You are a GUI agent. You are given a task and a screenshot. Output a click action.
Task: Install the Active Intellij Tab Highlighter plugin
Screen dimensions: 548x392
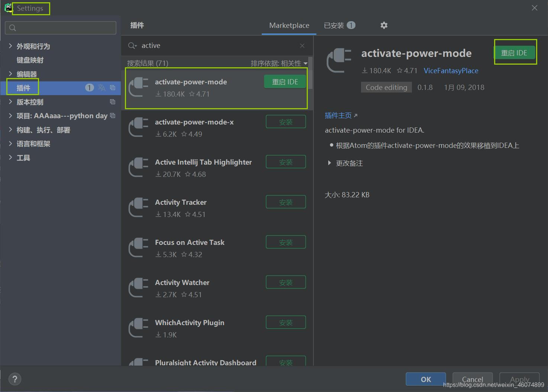(x=286, y=162)
